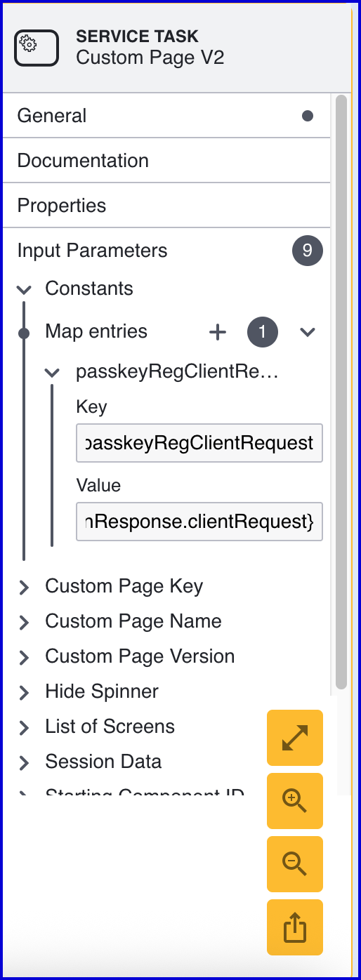
Task: Collapse the passkeyRegClientRe… entry
Action: (x=52, y=373)
